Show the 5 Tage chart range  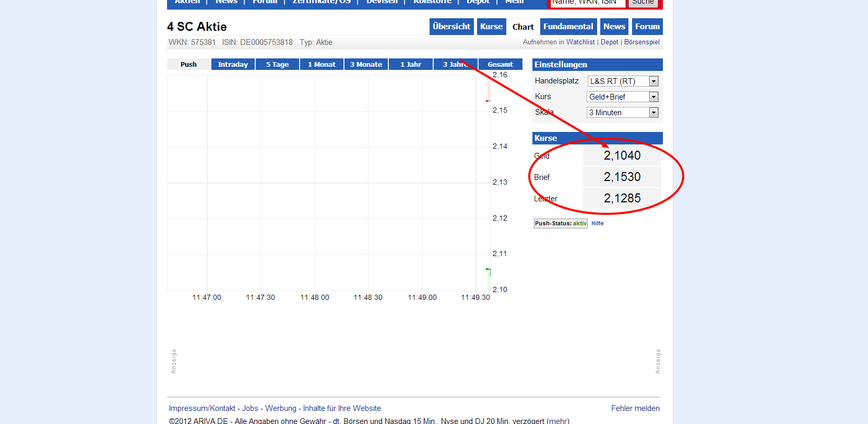click(x=277, y=65)
